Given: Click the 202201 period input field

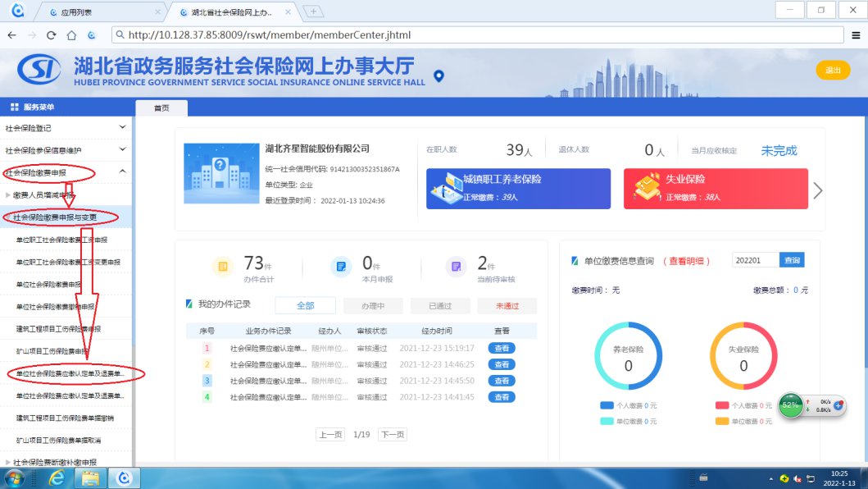Looking at the screenshot, I should tap(754, 260).
